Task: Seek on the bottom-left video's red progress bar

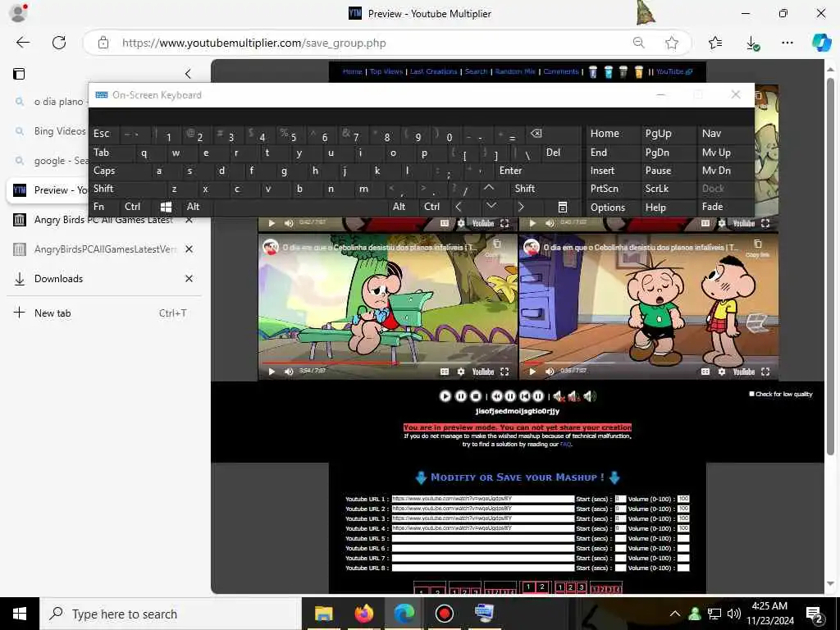Action: tap(388, 363)
